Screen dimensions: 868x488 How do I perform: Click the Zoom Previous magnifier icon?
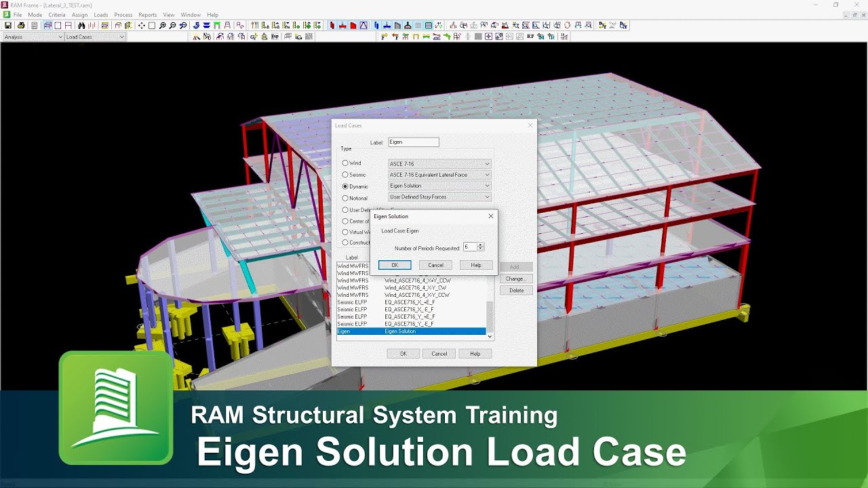pyautogui.click(x=183, y=25)
